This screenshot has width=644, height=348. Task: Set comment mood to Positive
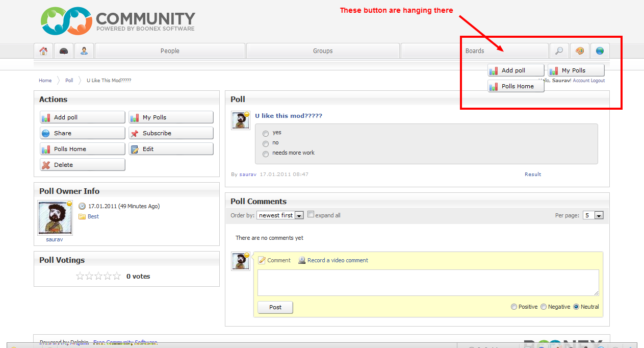[513, 307]
